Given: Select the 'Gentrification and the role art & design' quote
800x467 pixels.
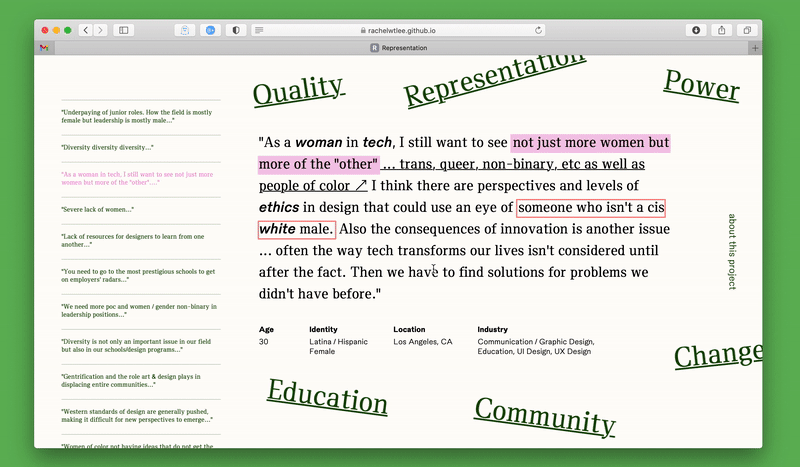Looking at the screenshot, I should tap(131, 380).
